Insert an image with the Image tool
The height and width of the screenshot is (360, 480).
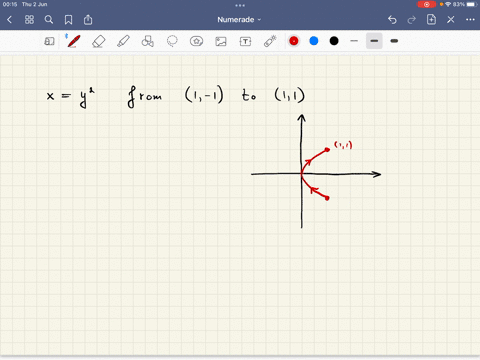click(x=221, y=41)
